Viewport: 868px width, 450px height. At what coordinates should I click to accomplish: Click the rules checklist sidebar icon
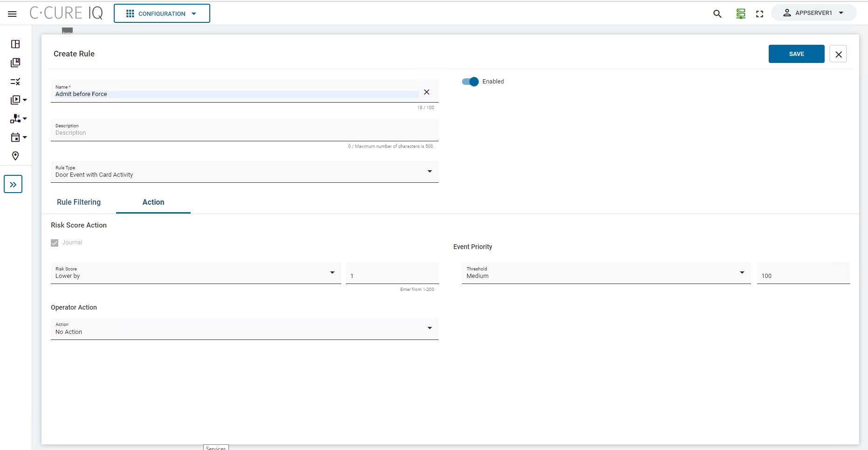pyautogui.click(x=15, y=82)
